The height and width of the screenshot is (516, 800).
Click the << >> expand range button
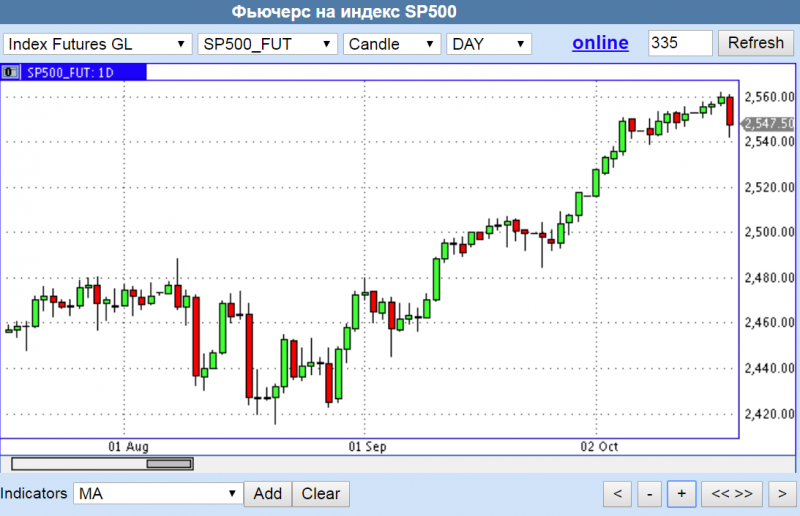pyautogui.click(x=732, y=494)
